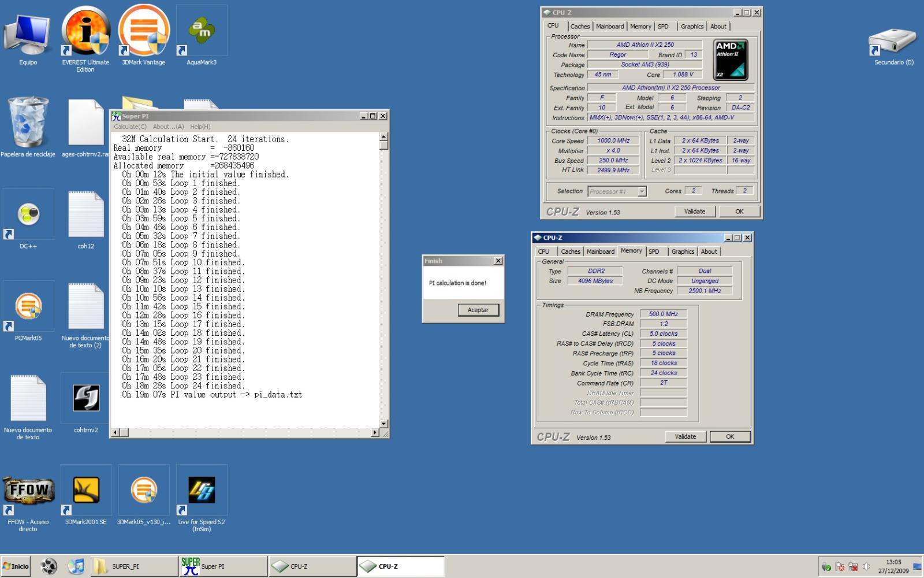This screenshot has height=578, width=924.
Task: Click the Core Speed 1000.0 MHz field
Action: [x=613, y=140]
